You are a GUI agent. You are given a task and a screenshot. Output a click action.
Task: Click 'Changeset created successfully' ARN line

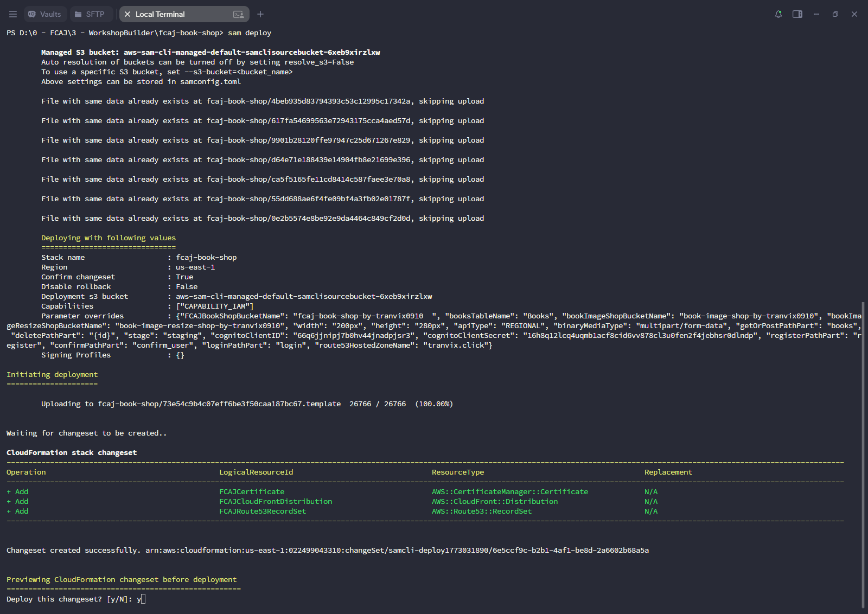(328, 550)
